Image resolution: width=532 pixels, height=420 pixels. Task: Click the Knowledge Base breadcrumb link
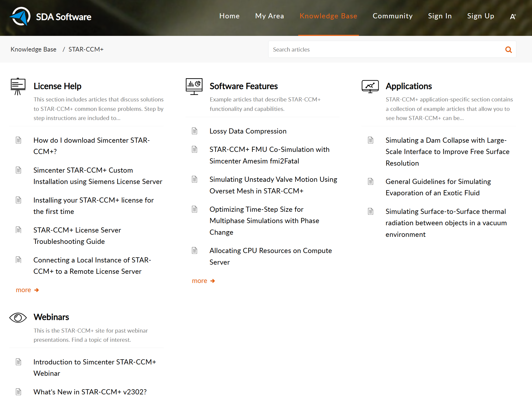(33, 49)
